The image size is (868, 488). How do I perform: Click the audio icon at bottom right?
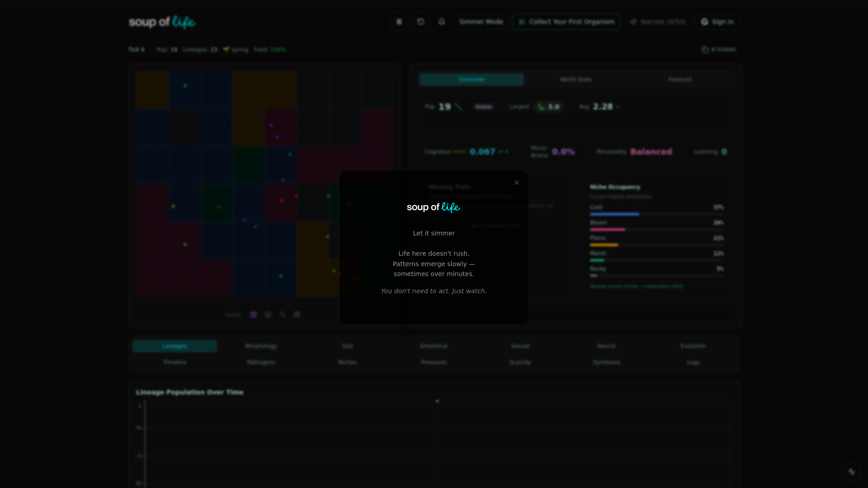(853, 471)
